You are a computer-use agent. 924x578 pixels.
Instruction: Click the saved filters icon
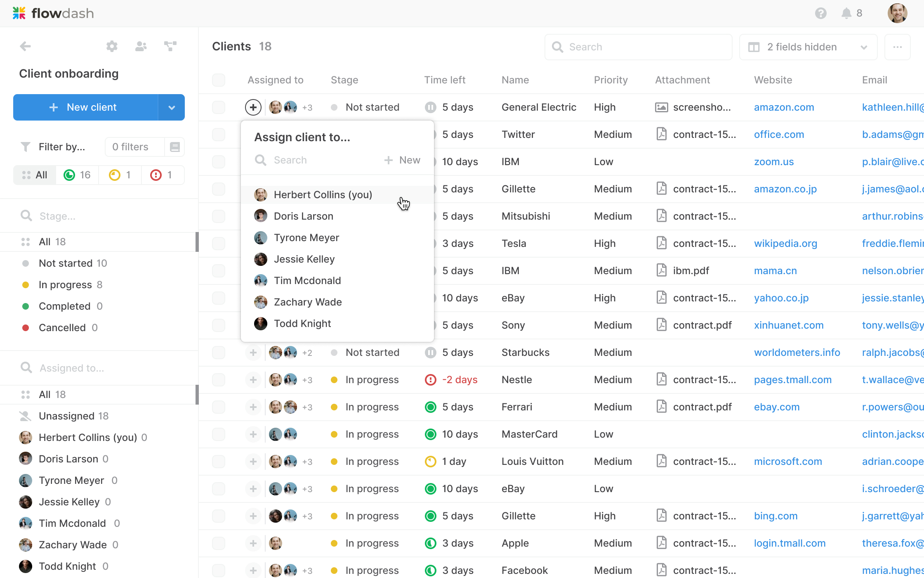[x=174, y=147]
